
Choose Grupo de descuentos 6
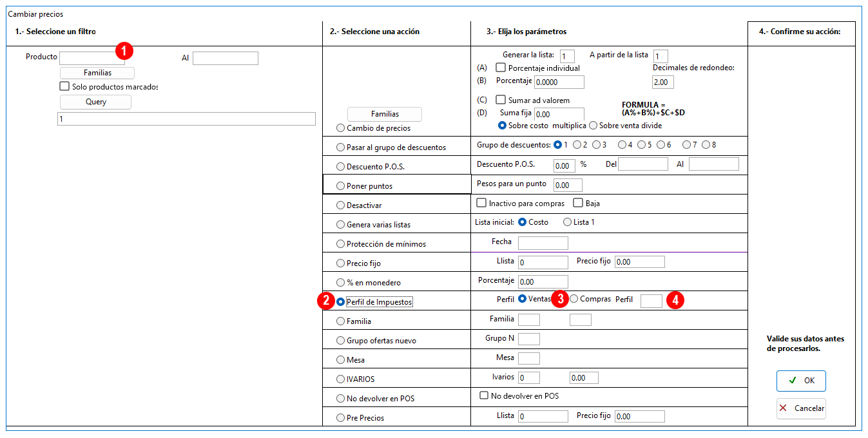pos(661,145)
